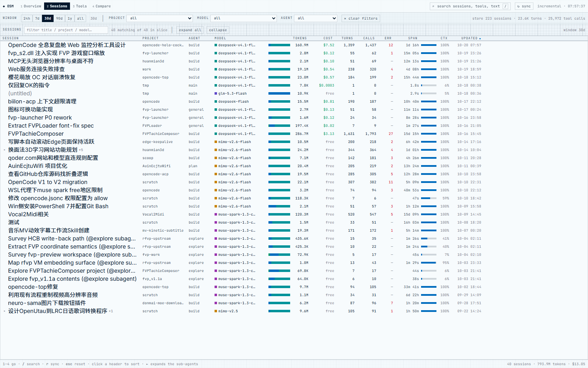Screen dimensions: 588x368
Task: Click the green model swatch in OpenCode 全息复盘舱 row
Action: 216,45
